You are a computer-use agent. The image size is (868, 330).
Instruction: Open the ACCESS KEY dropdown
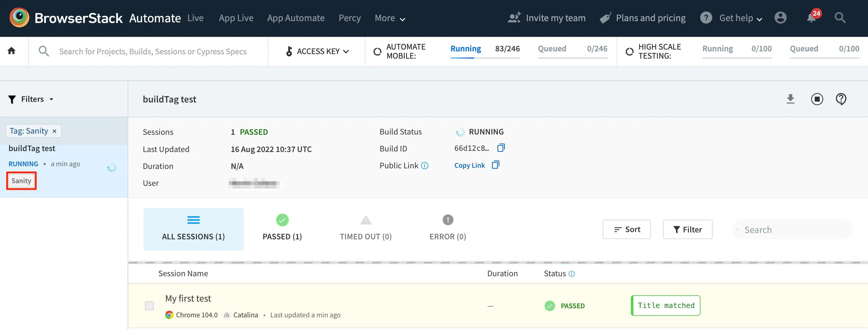[317, 51]
